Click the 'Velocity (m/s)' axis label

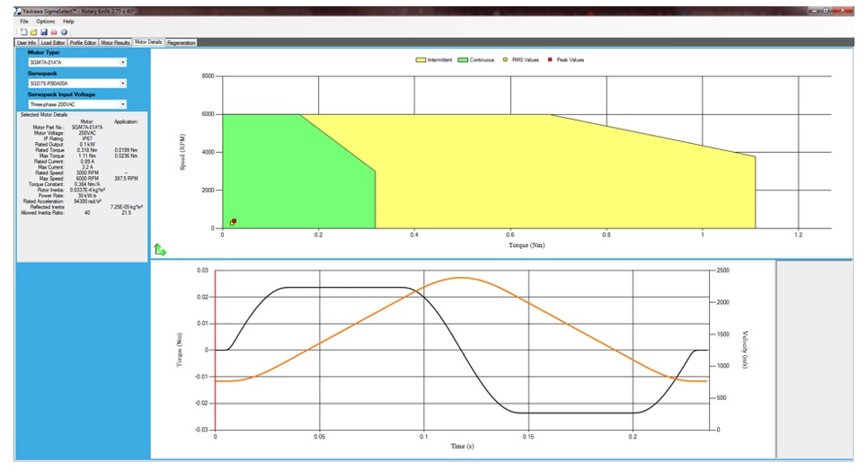(745, 350)
